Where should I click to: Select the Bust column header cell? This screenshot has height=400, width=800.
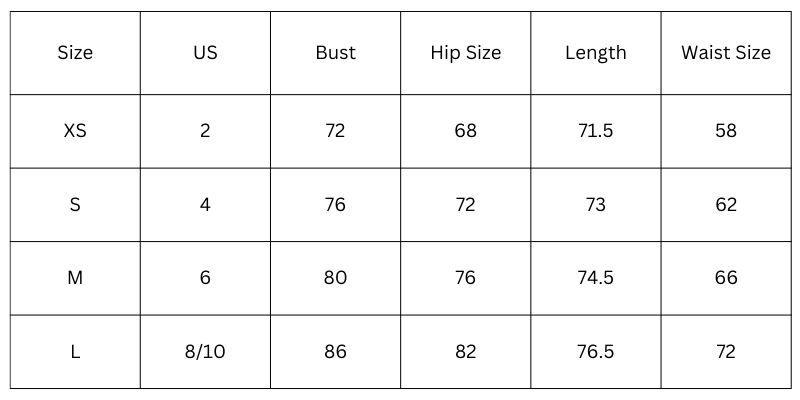click(x=335, y=53)
